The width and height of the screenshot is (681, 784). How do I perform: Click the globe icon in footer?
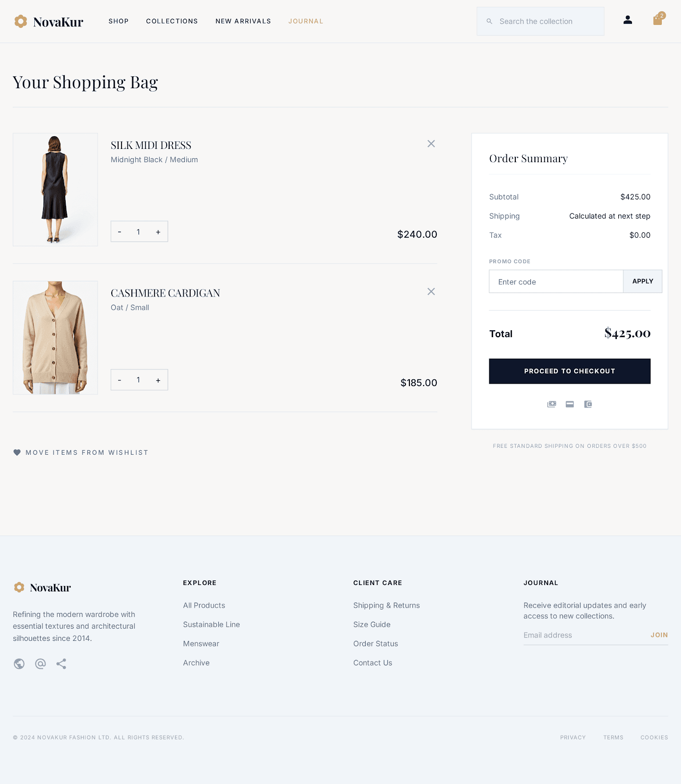(19, 663)
